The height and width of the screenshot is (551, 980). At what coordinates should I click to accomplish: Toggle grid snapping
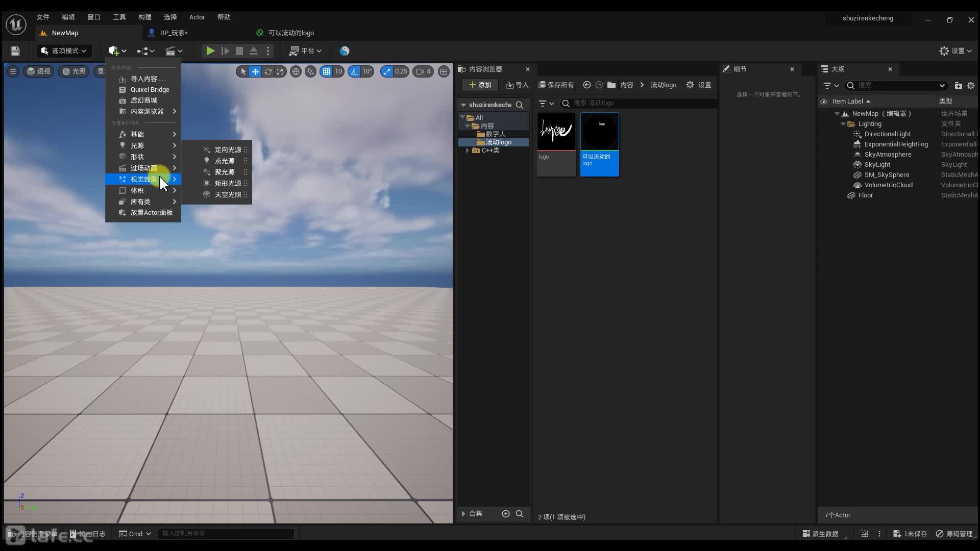pyautogui.click(x=326, y=71)
